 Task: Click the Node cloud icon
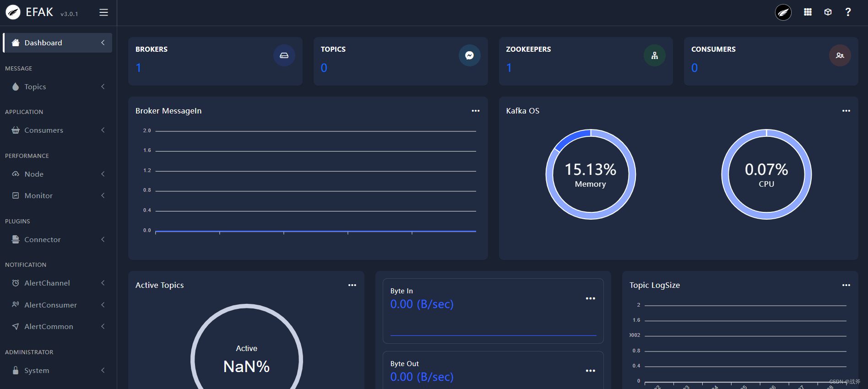(x=16, y=174)
